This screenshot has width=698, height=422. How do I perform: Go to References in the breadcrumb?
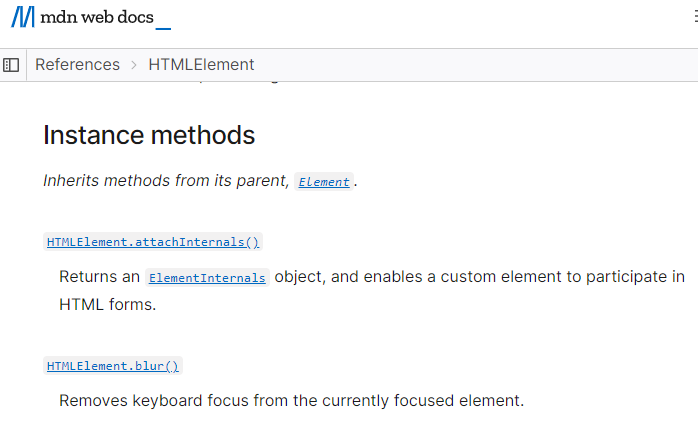77,65
